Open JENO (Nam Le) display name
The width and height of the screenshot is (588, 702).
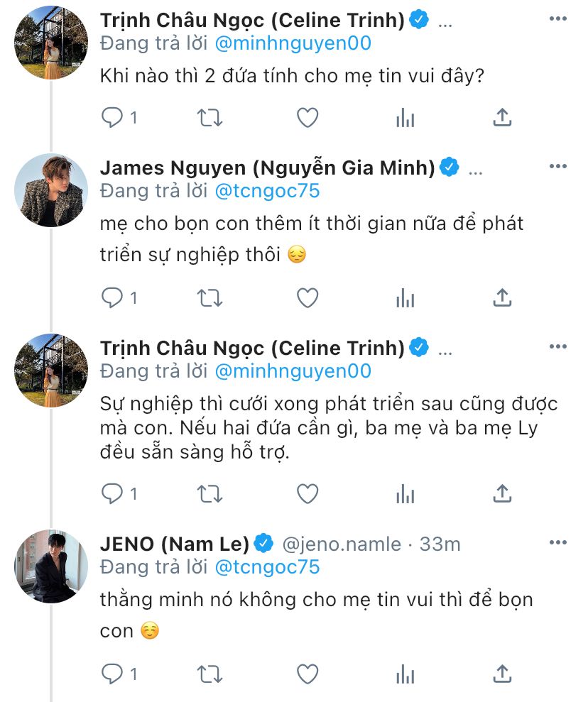pos(174,544)
